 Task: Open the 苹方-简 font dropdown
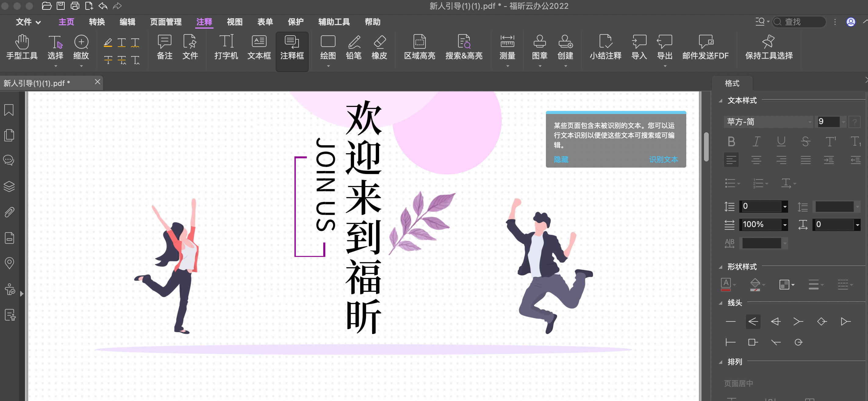point(768,122)
